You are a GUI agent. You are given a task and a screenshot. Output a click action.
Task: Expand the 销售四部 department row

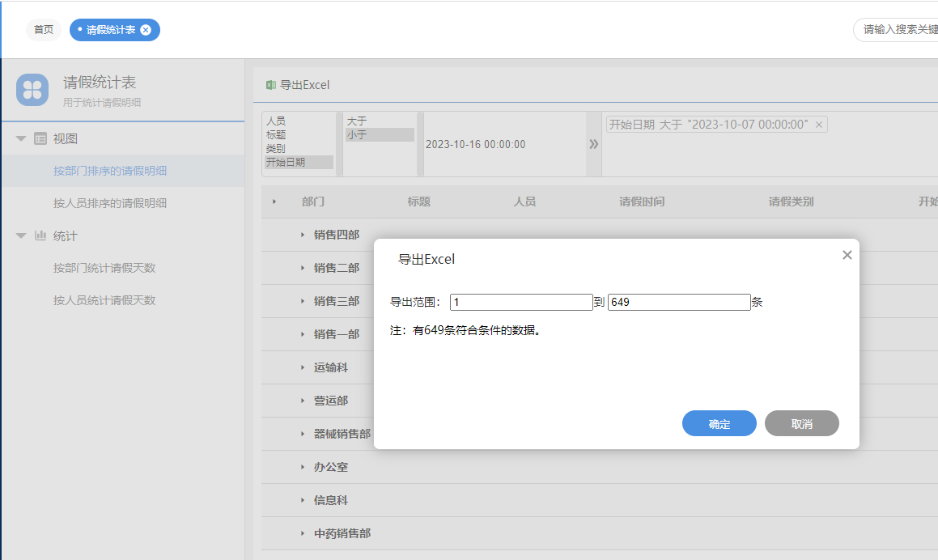click(x=303, y=235)
